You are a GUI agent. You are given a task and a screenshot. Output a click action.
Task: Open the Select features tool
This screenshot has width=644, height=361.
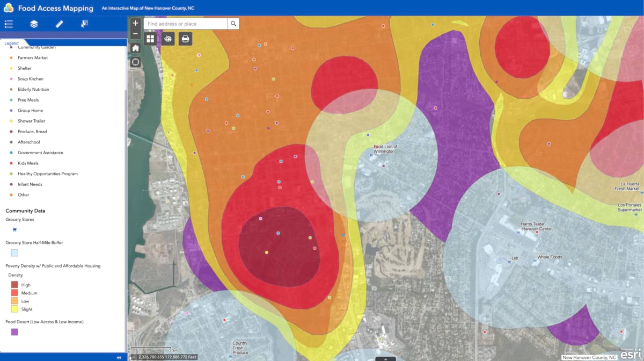[84, 24]
